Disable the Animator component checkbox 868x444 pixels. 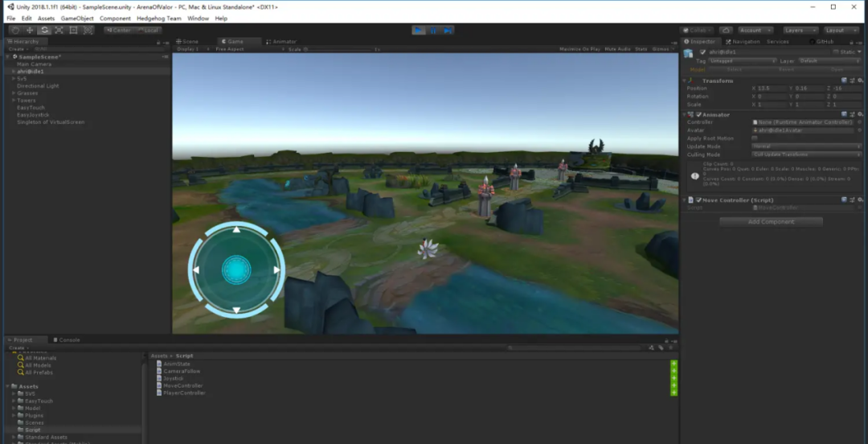[699, 115]
